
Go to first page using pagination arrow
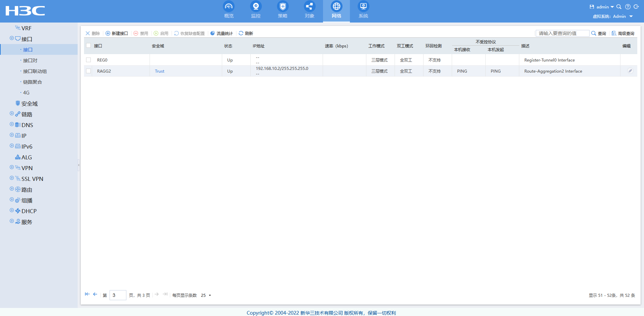pos(87,294)
